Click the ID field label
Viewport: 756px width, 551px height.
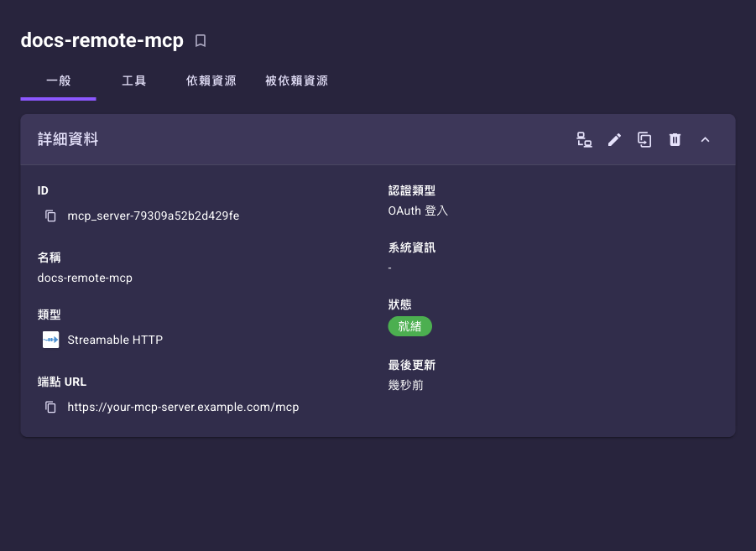(43, 190)
